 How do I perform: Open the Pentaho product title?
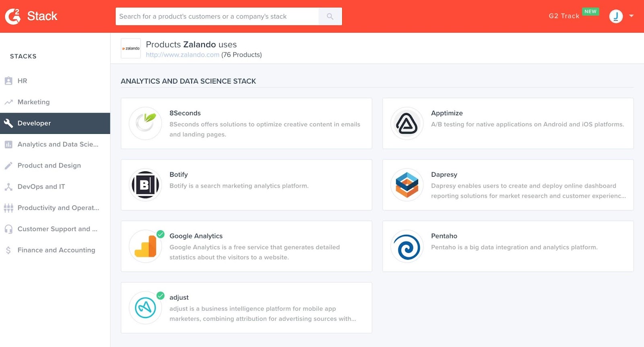(444, 236)
